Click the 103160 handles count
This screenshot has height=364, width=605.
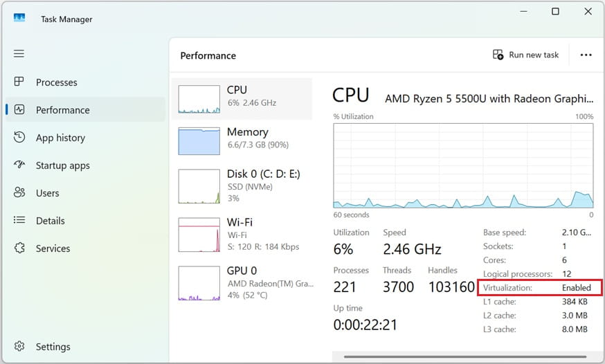point(451,287)
